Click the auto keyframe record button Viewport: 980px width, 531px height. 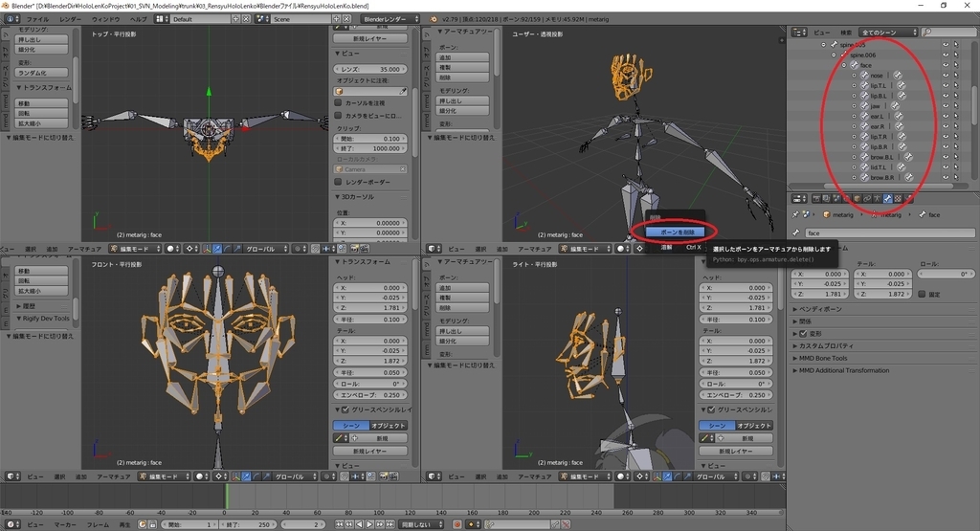click(457, 524)
